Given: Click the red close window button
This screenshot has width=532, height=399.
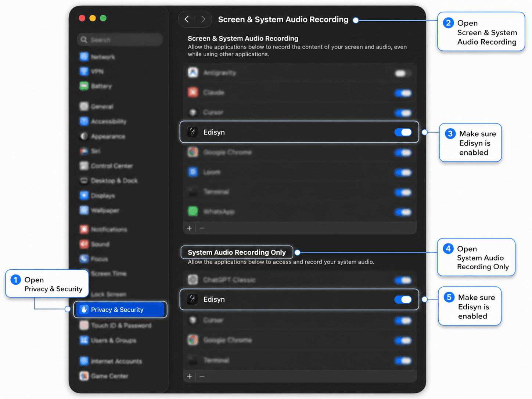Looking at the screenshot, I should point(82,18).
